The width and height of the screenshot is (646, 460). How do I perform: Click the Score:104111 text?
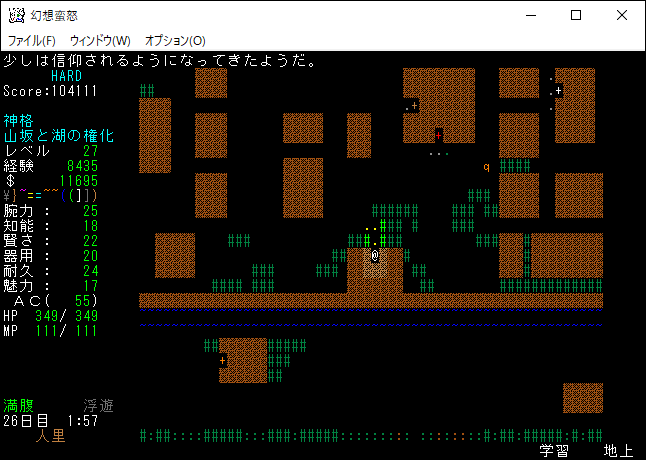pyautogui.click(x=50, y=90)
